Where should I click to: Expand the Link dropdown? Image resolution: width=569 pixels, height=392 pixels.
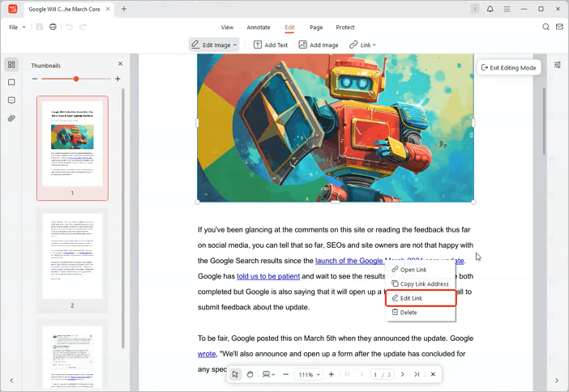[374, 45]
